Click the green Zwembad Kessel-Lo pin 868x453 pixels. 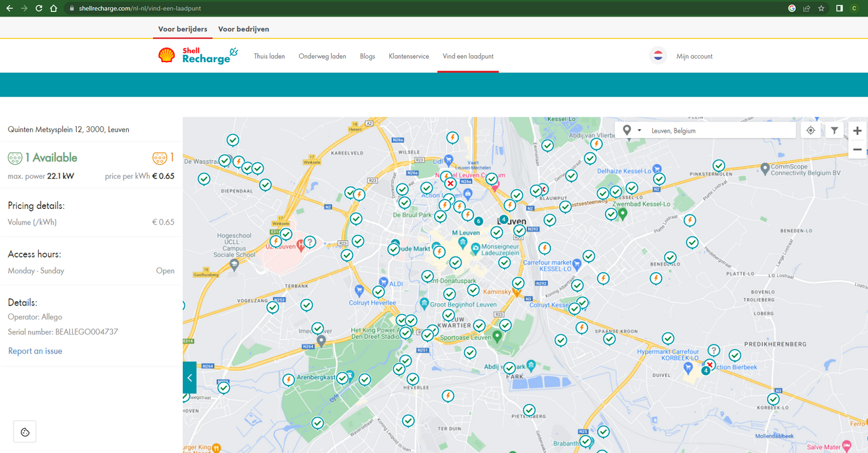pos(623,213)
